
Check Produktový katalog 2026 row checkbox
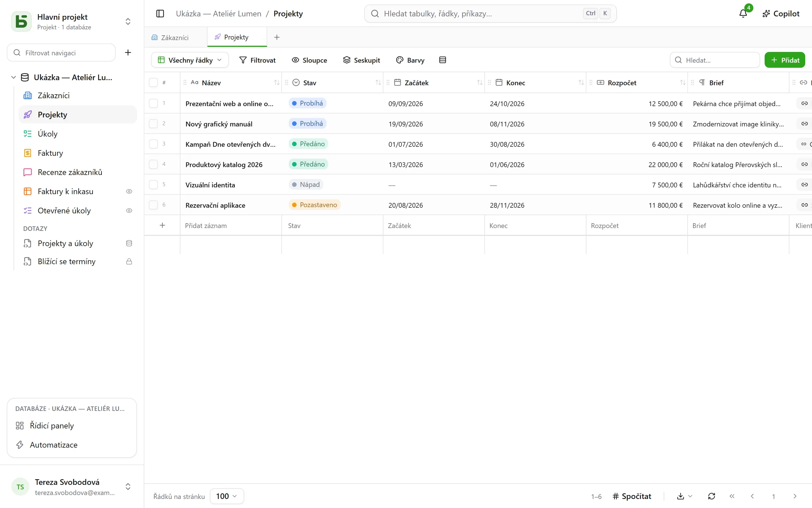(153, 164)
